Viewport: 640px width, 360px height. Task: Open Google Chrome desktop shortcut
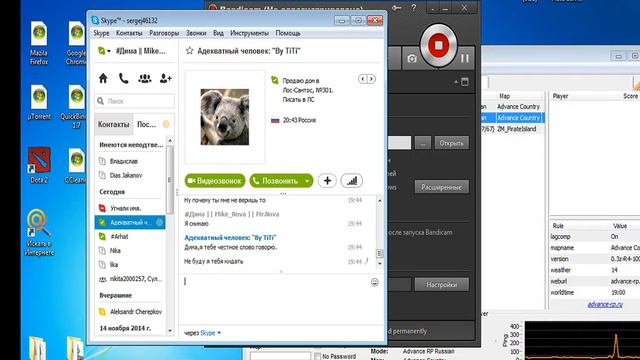click(76, 43)
